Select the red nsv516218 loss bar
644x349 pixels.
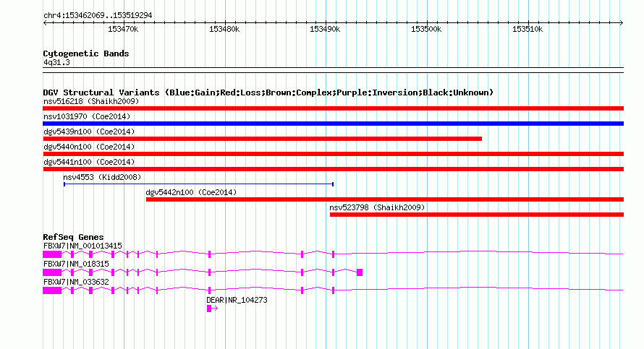[x=333, y=108]
